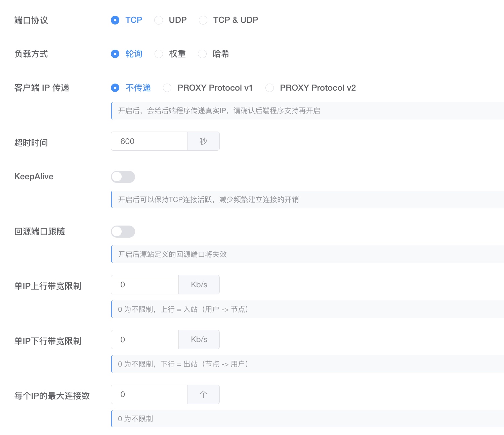
Task: Select TCP & UDP protocol option
Action: point(203,20)
